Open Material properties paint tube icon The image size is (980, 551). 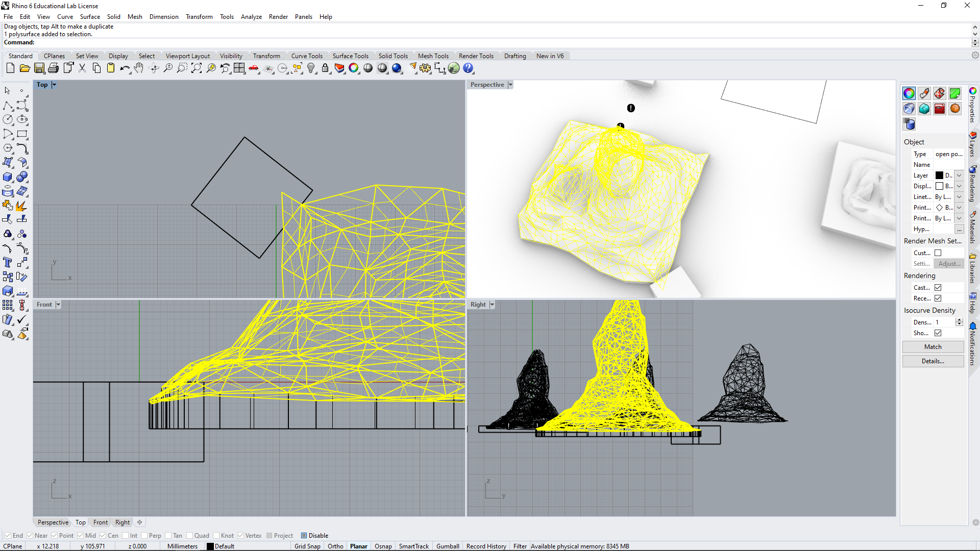click(924, 93)
